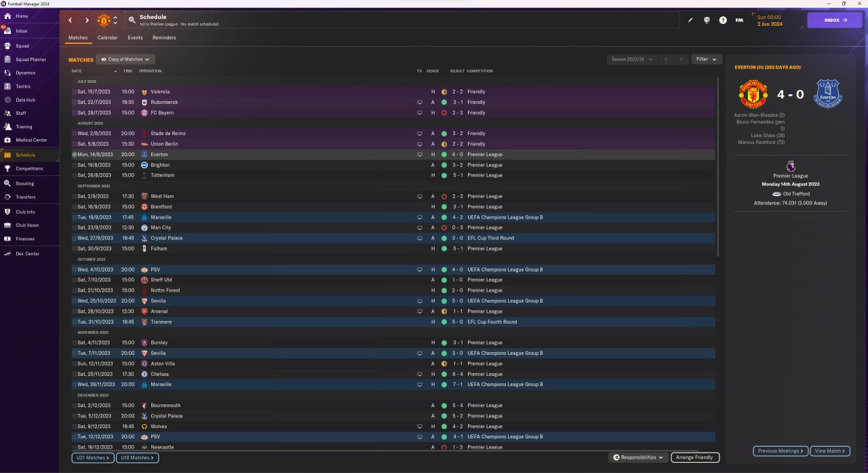Image resolution: width=868 pixels, height=473 pixels.
Task: Select the Chelsea 6 - 4 match row
Action: (x=393, y=374)
